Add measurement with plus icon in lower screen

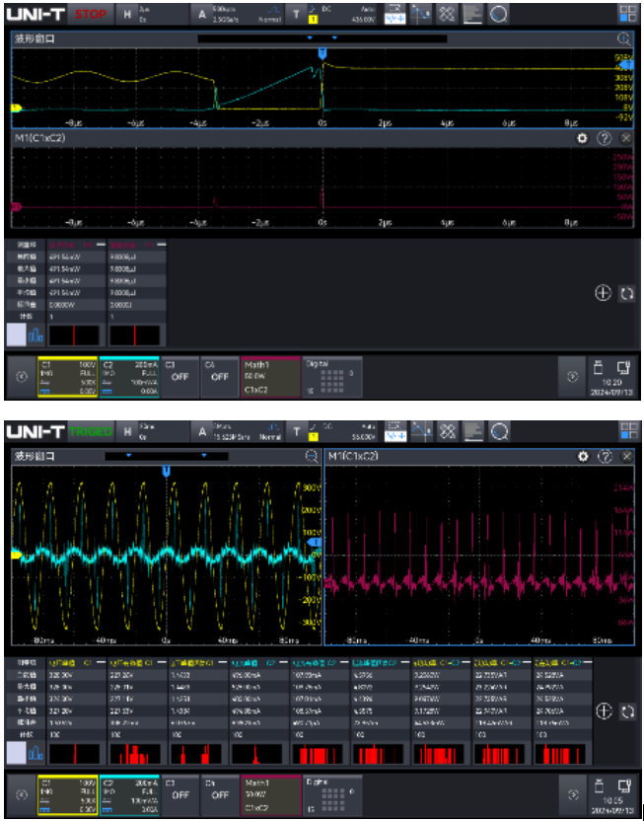604,710
